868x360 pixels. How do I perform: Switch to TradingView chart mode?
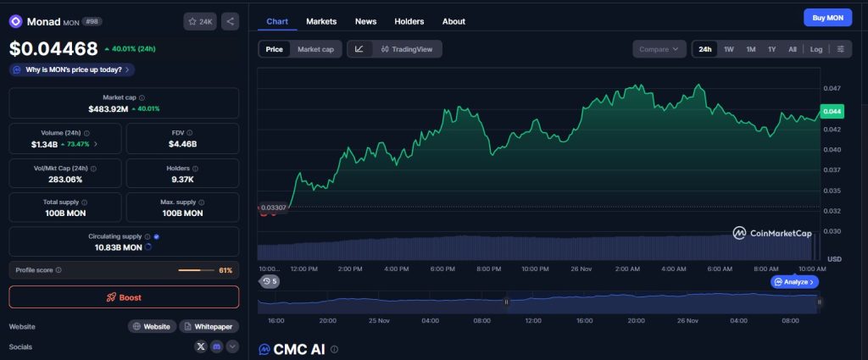[407, 49]
